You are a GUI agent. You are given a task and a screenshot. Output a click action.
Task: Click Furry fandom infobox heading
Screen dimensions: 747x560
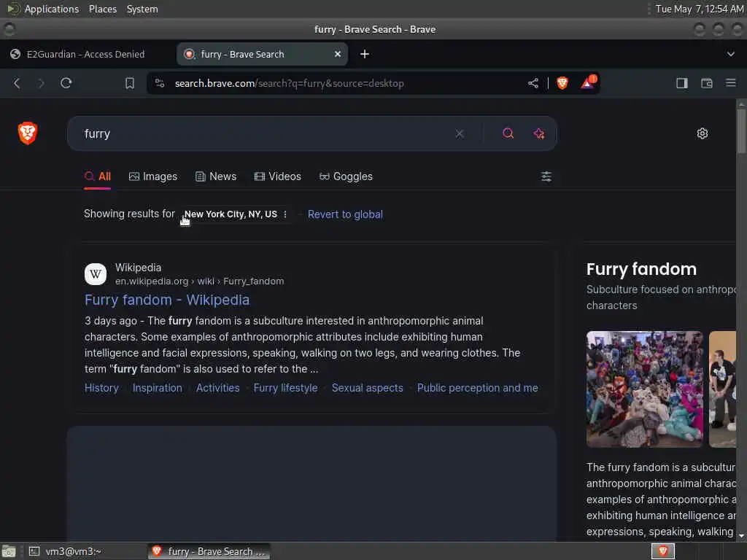(641, 270)
